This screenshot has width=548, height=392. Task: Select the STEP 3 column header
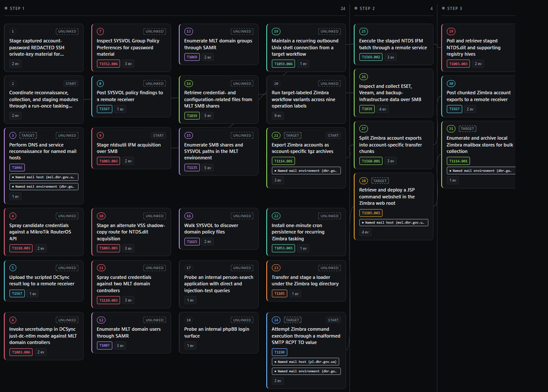(x=452, y=9)
